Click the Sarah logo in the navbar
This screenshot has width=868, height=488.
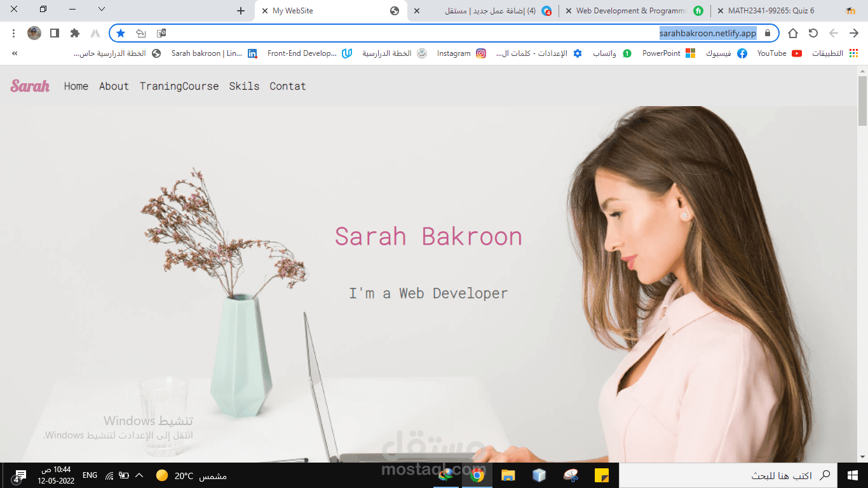[30, 86]
